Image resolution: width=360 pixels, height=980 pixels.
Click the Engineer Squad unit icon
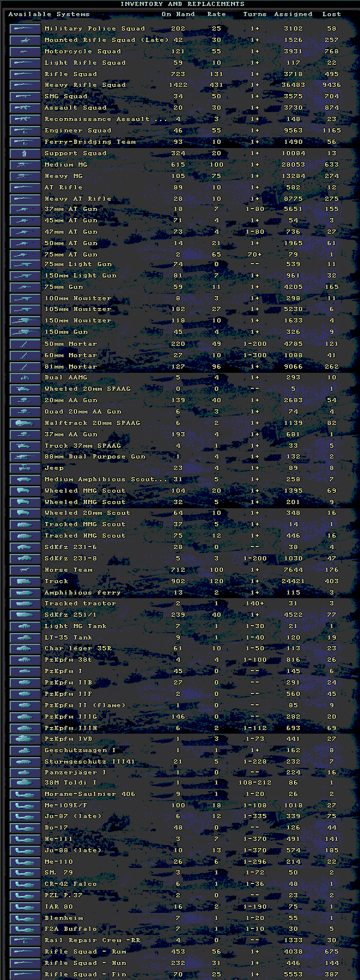[25, 130]
